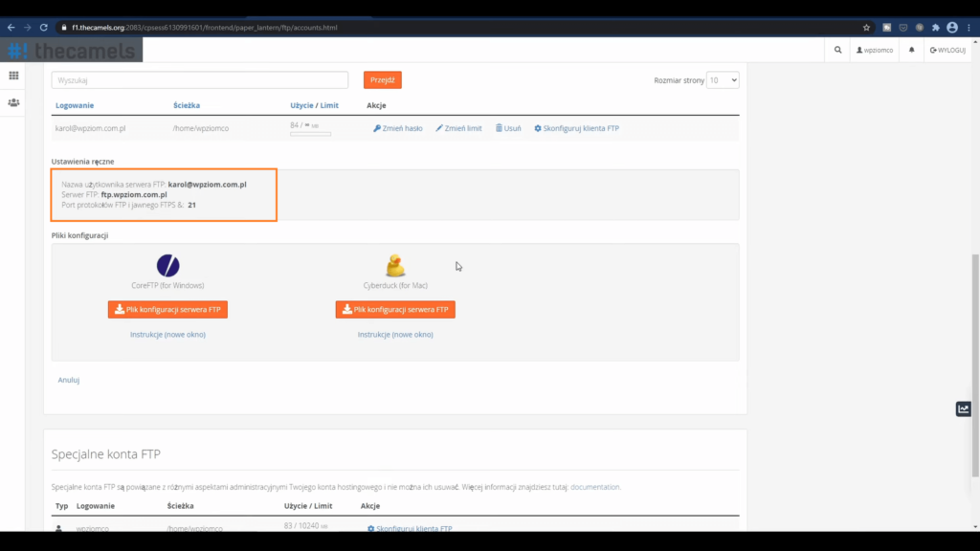Sort accounts by Logowanie column
The width and height of the screenshot is (980, 551).
pos(75,105)
